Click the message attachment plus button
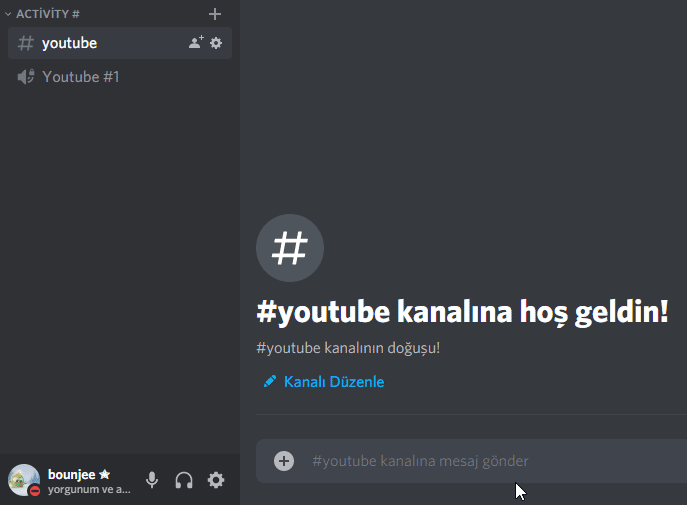This screenshot has width=687, height=505. (284, 461)
